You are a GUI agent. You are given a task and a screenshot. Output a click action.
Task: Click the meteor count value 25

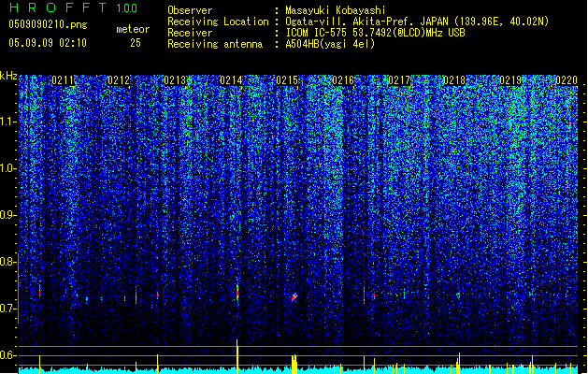coord(136,43)
